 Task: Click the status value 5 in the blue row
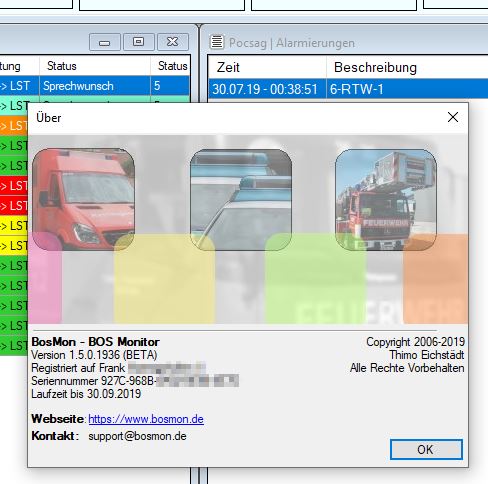pyautogui.click(x=170, y=86)
